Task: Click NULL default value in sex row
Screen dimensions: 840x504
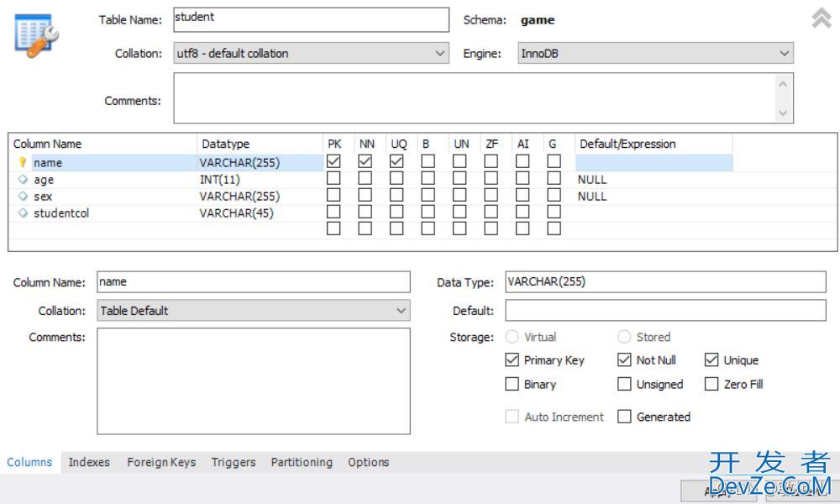Action: [592, 197]
